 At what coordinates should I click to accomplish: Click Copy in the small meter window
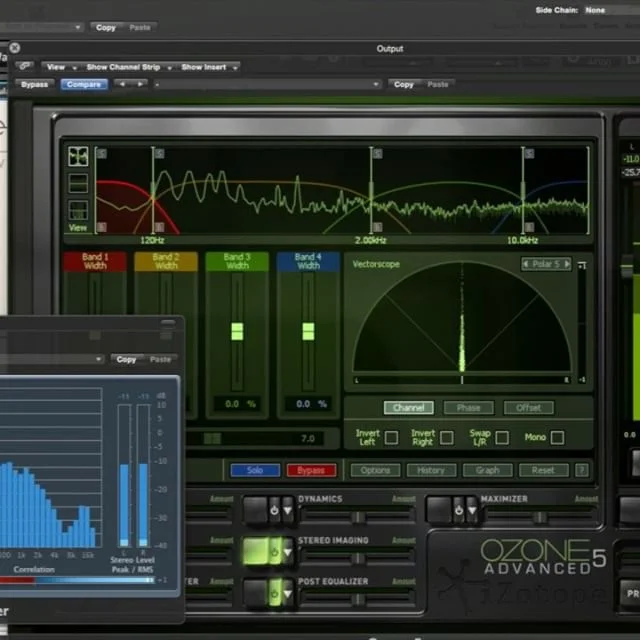point(126,360)
